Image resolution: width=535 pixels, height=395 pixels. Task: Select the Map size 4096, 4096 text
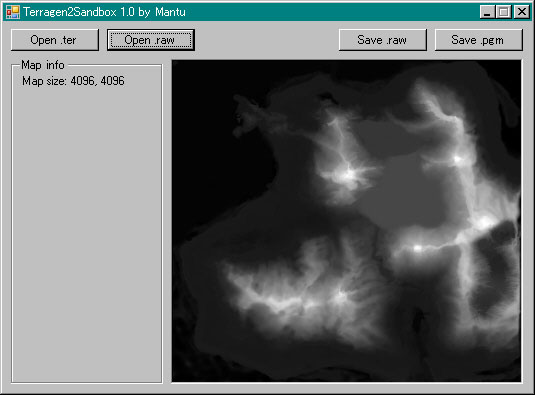[x=73, y=81]
